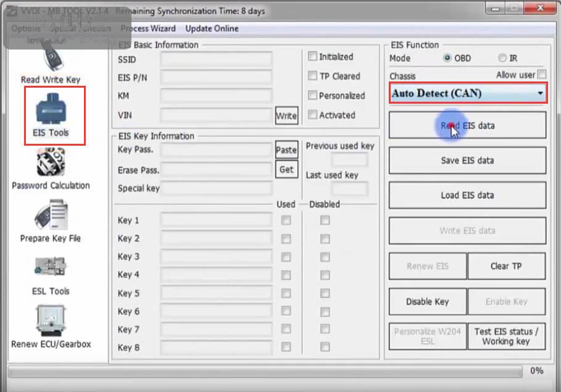Toggle the Personalized checkbox
The height and width of the screenshot is (392, 561).
[312, 95]
